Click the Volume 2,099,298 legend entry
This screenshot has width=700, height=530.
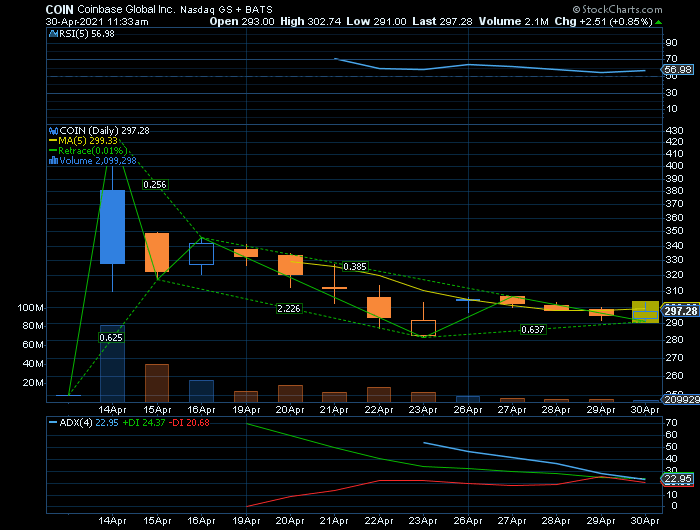(98, 161)
